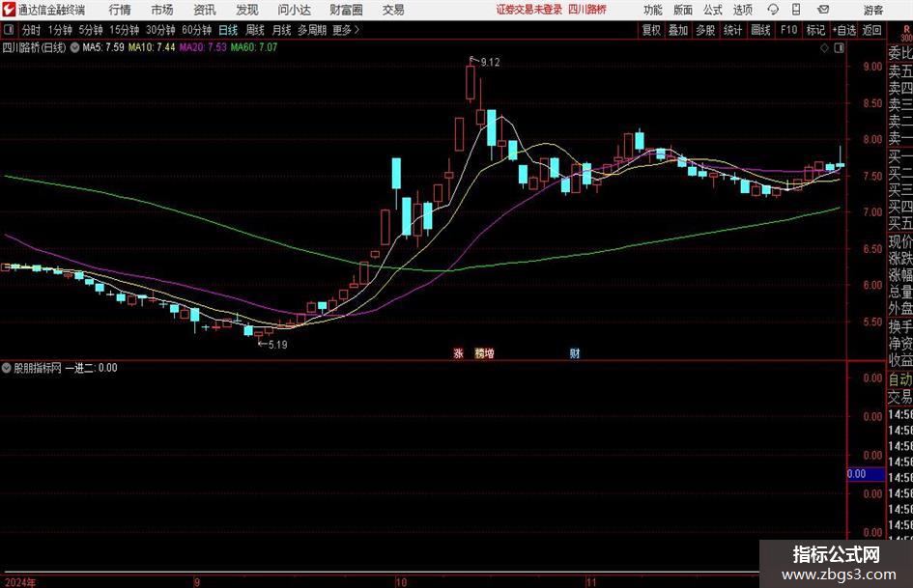Image resolution: width=913 pixels, height=588 pixels.
Task: Expand 更多 period options
Action: tap(346, 30)
